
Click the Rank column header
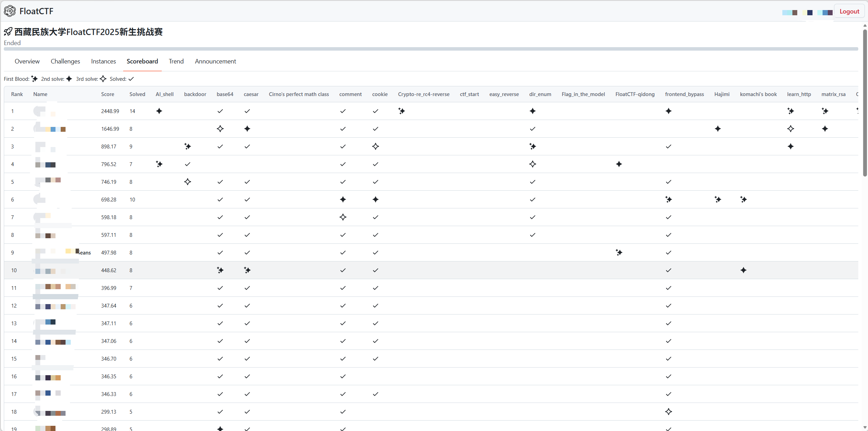17,94
